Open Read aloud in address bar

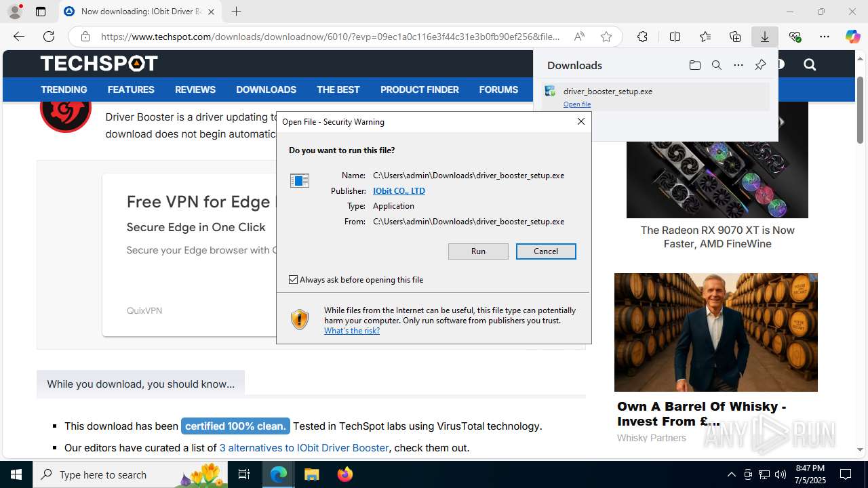579,37
